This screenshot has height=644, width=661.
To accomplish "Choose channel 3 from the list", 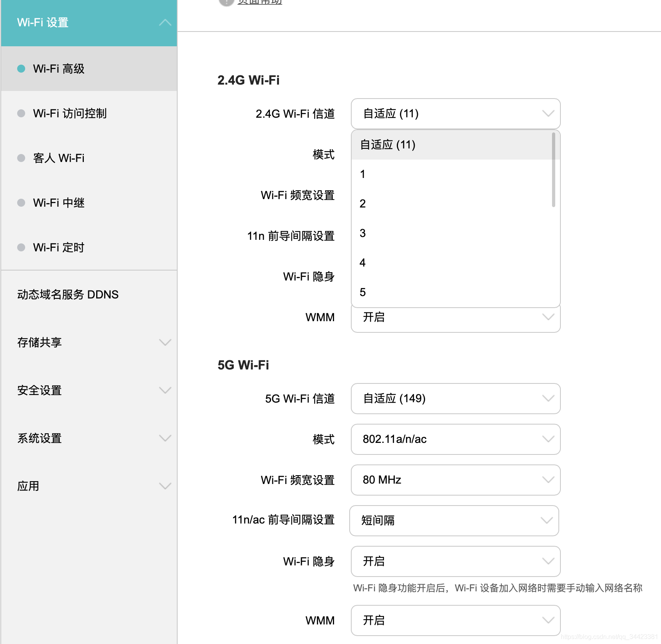I will (x=451, y=233).
